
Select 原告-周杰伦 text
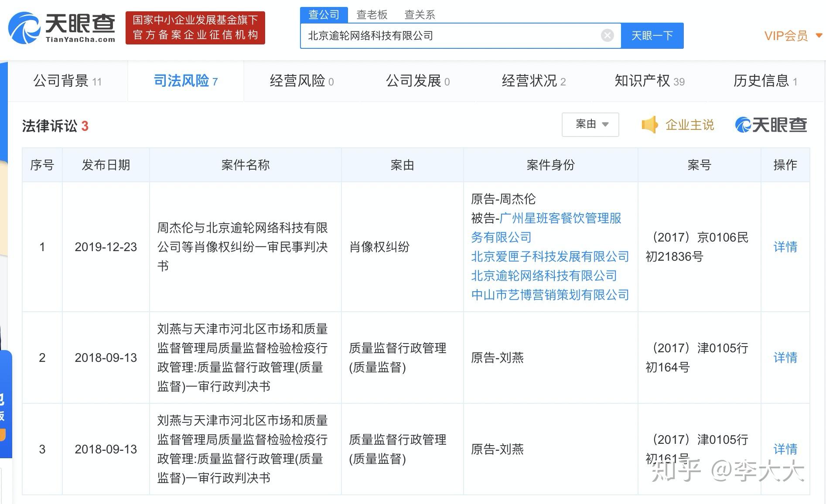pyautogui.click(x=503, y=199)
